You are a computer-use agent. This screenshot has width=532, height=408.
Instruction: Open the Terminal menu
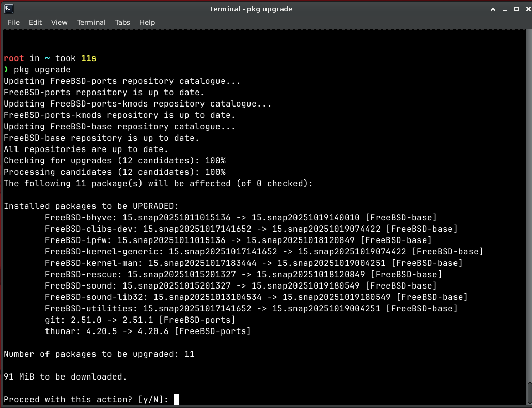pos(91,22)
